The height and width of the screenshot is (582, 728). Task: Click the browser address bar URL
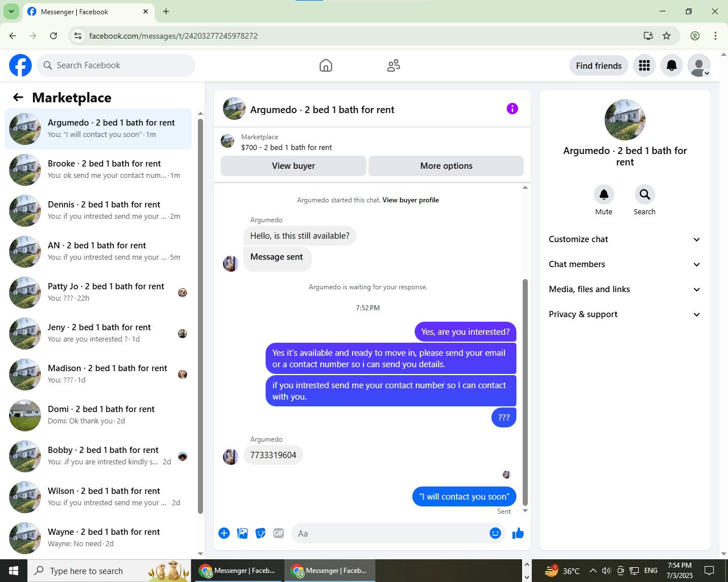tap(173, 36)
